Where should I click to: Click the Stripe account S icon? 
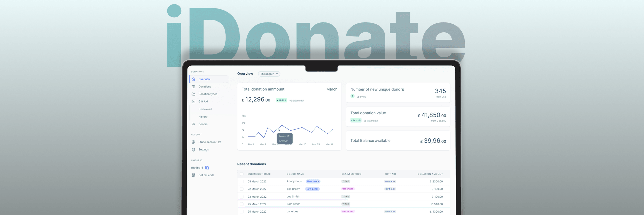(x=193, y=142)
